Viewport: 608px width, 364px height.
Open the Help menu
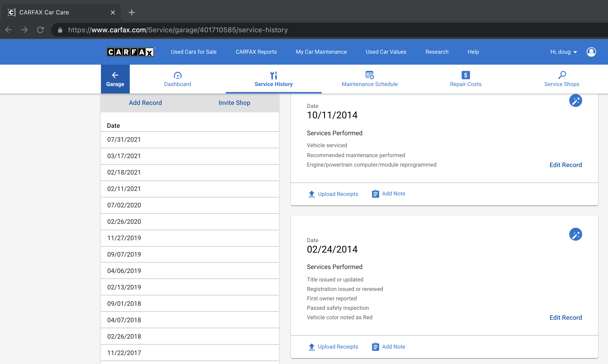(x=473, y=52)
